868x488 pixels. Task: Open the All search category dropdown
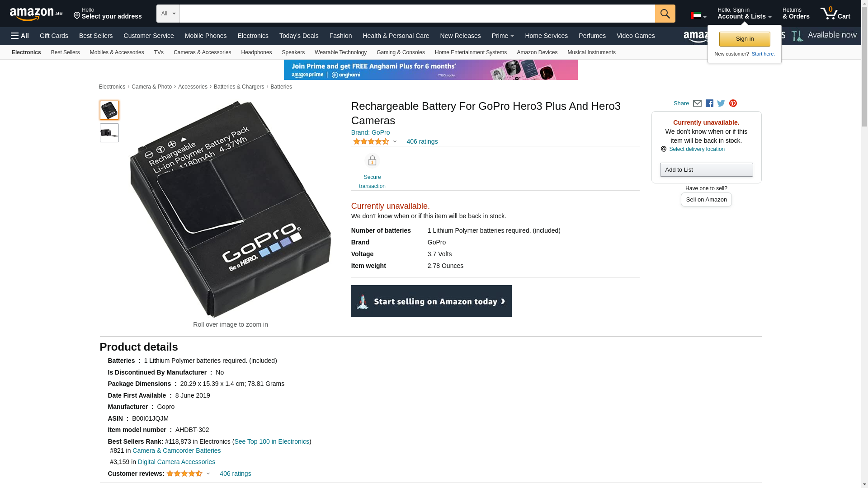(168, 14)
